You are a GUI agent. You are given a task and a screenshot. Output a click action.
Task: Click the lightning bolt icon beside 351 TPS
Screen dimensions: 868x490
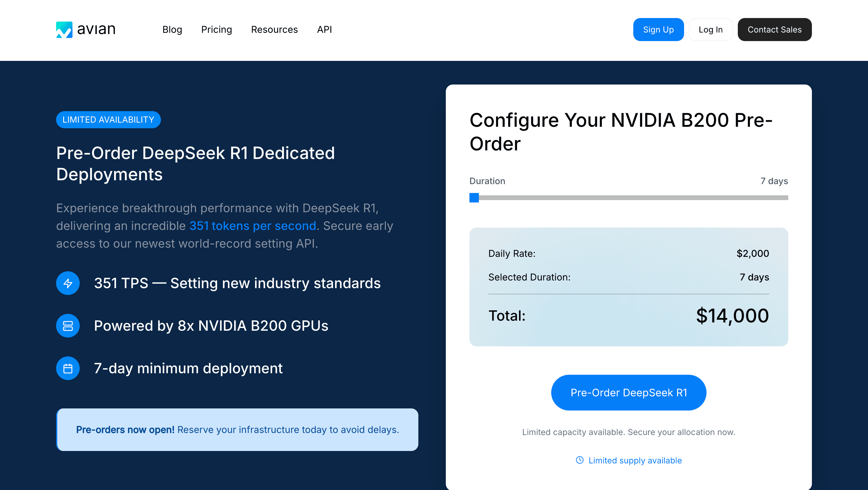pyautogui.click(x=68, y=283)
